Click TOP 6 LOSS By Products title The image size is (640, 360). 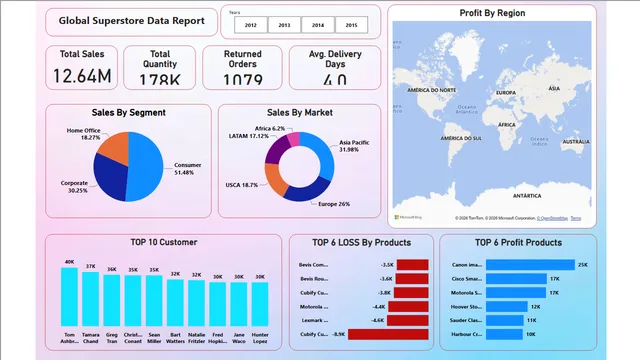click(x=362, y=242)
